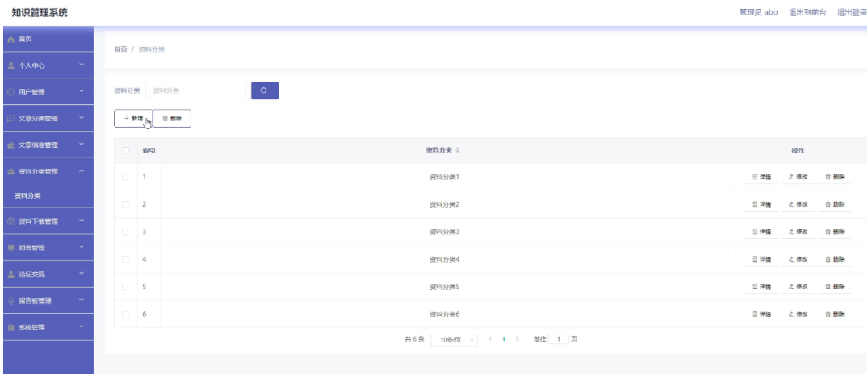Click the 知识管理系统 title
This screenshot has width=868, height=374.
coord(40,13)
